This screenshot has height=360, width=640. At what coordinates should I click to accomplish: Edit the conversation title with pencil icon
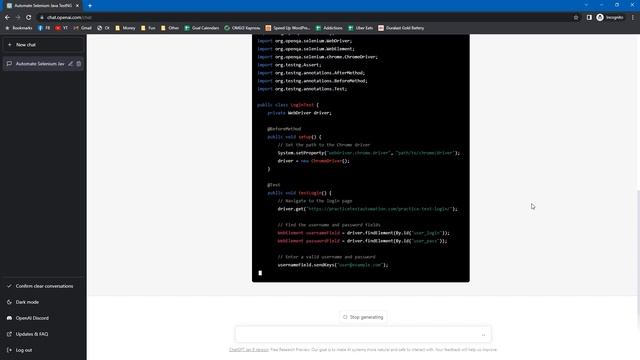[x=71, y=64]
